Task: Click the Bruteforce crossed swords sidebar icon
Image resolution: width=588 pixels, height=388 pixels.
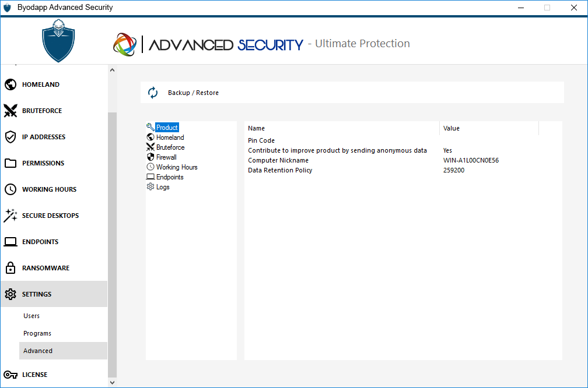Action: [10, 111]
